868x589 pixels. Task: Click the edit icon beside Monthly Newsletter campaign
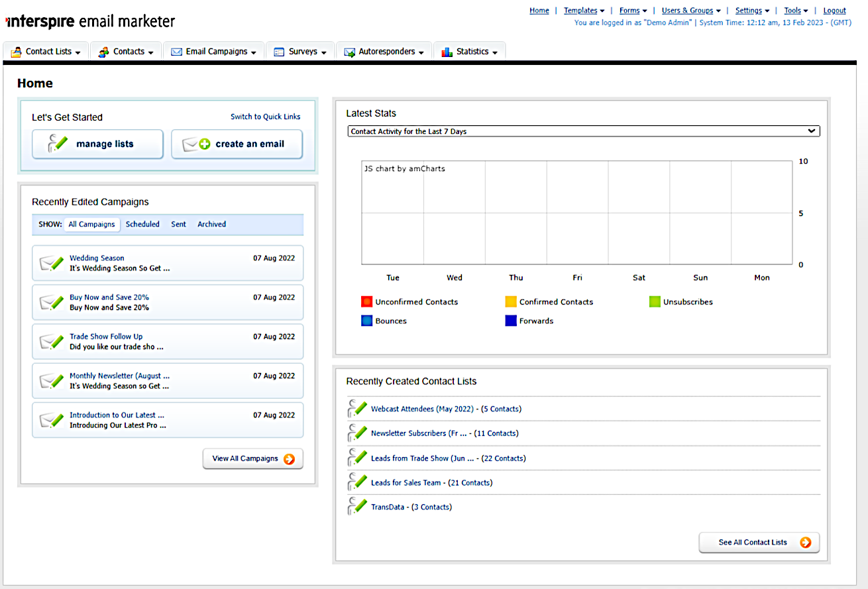52,380
